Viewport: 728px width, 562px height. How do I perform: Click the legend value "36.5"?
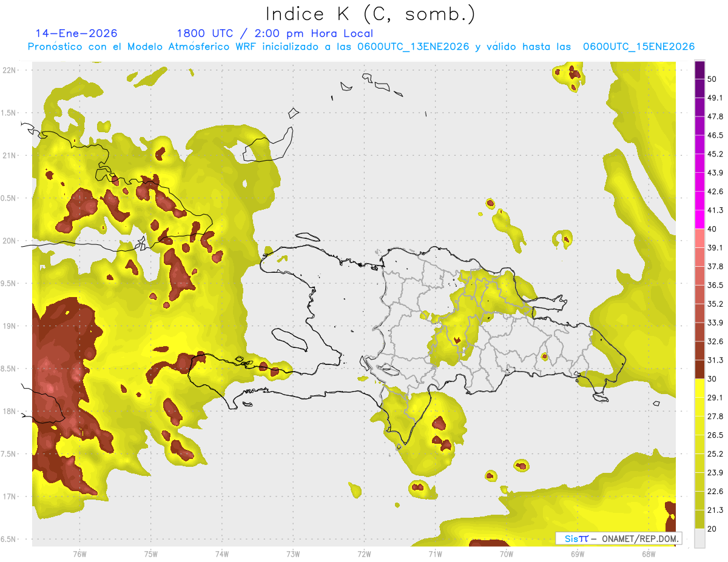[715, 285]
